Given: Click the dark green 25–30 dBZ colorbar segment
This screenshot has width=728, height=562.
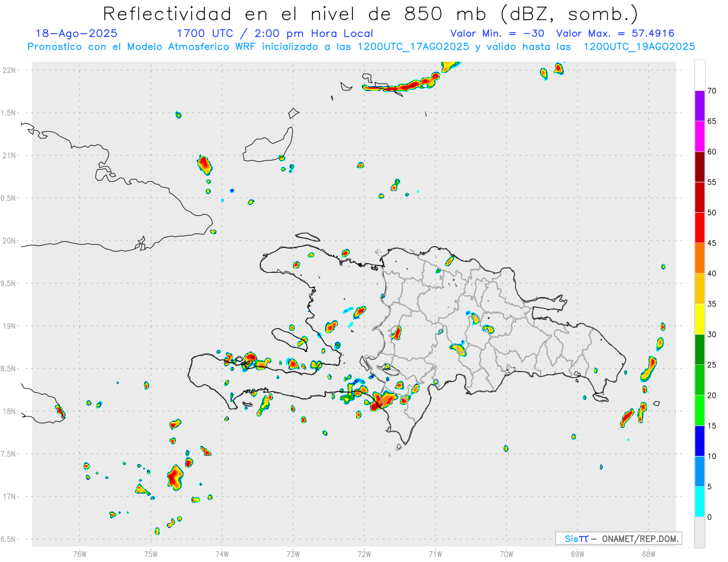Looking at the screenshot, I should tap(699, 350).
